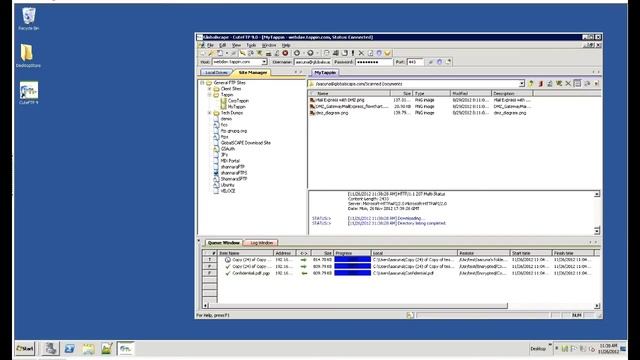Click the connect icon right of the Port field
Viewport: 640px width, 360px height.
click(431, 62)
